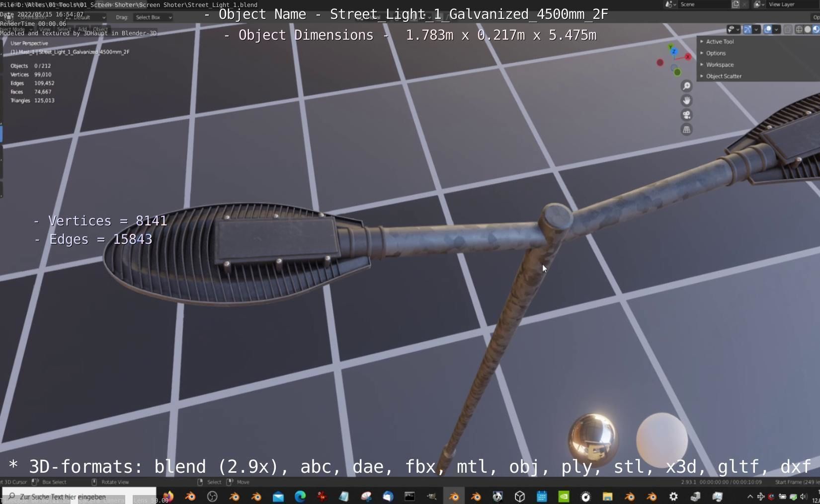Click the Triangles 125,013 statistic
This screenshot has height=504, width=820.
click(32, 100)
